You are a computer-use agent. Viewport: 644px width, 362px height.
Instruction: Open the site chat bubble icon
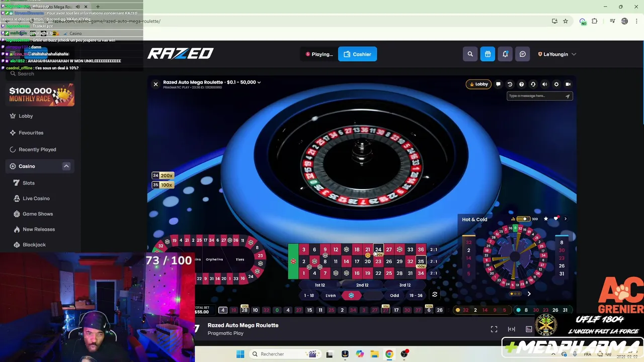(x=523, y=54)
